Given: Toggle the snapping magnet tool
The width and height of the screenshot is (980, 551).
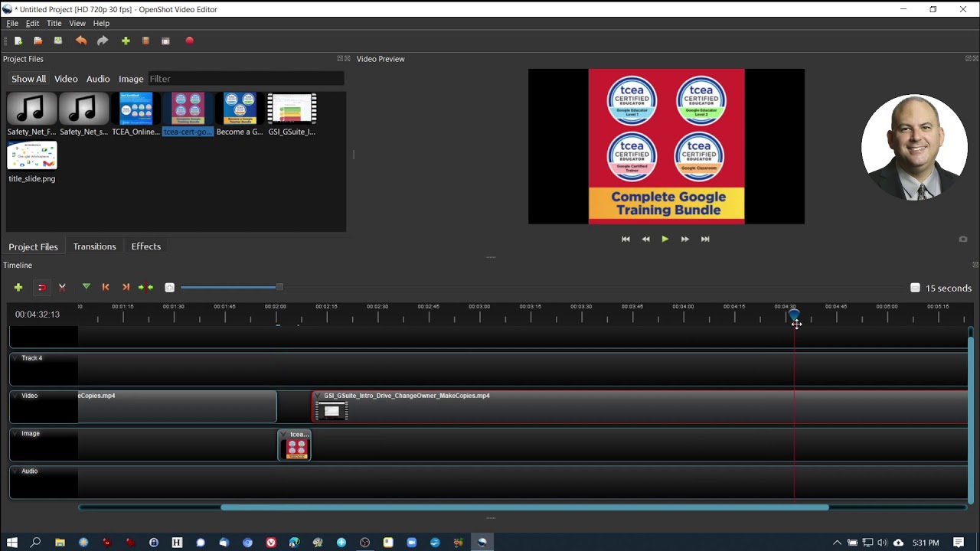Looking at the screenshot, I should coord(42,287).
